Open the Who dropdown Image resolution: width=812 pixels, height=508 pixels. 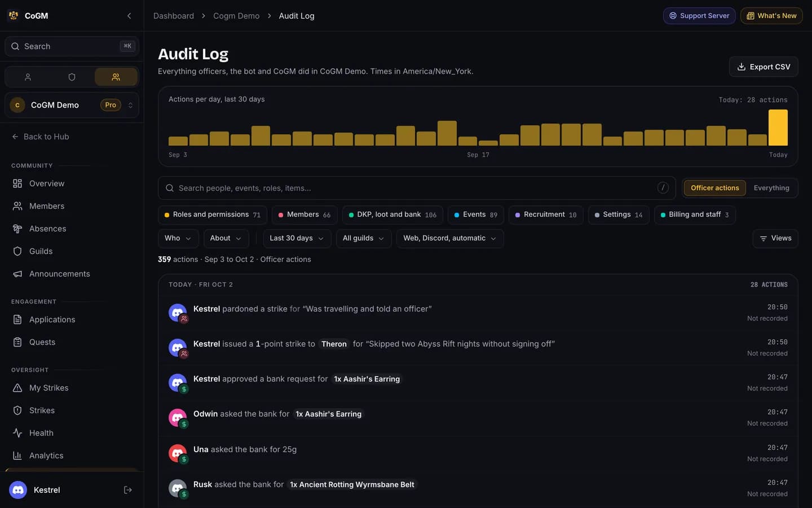coord(178,238)
